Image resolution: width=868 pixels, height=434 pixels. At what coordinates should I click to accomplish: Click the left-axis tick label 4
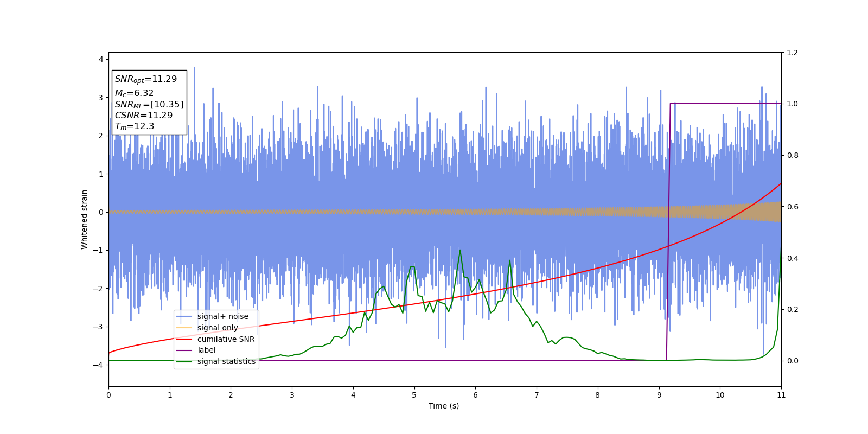101,59
